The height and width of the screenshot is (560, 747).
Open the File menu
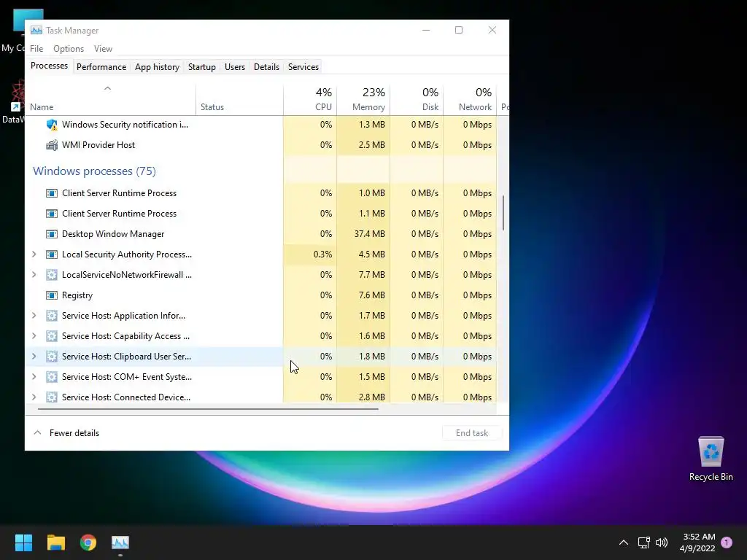pos(36,49)
